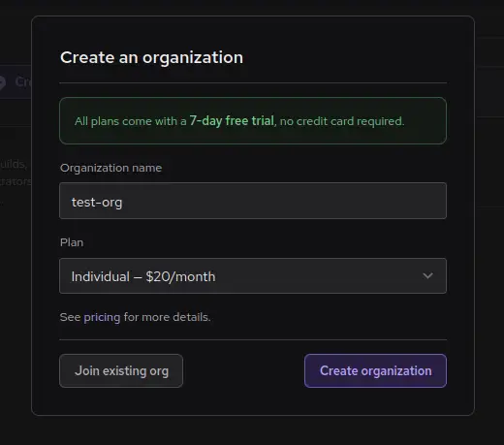Click the Organization name label

point(110,168)
